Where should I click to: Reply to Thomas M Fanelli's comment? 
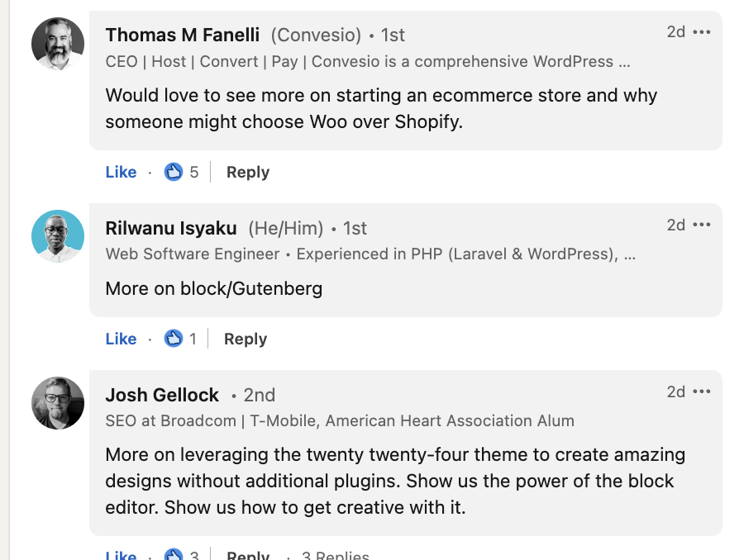pos(248,172)
